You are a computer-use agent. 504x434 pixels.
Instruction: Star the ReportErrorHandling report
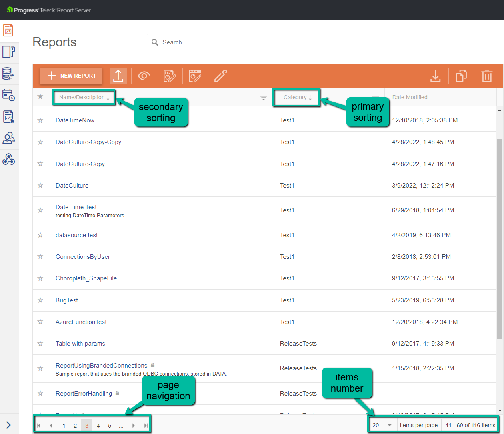(x=40, y=393)
